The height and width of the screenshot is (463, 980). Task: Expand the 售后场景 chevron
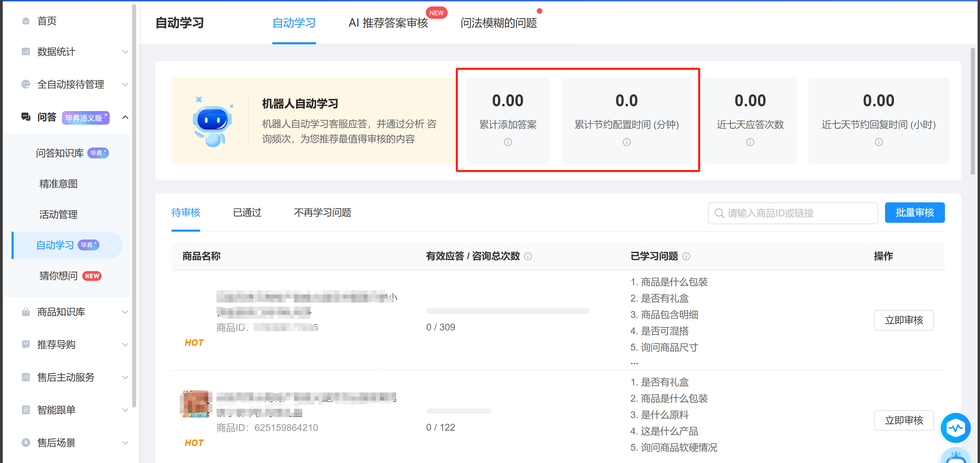(125, 443)
